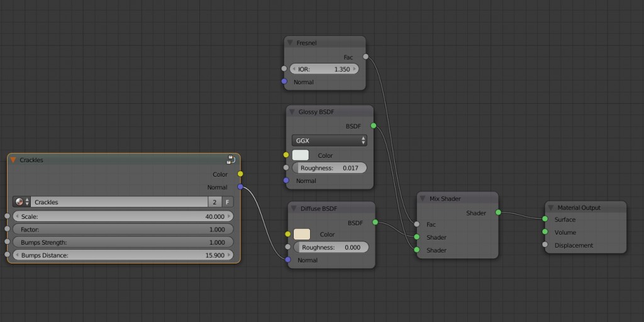
Task: Click the Mix Shader Fac input socket
Action: (416, 224)
